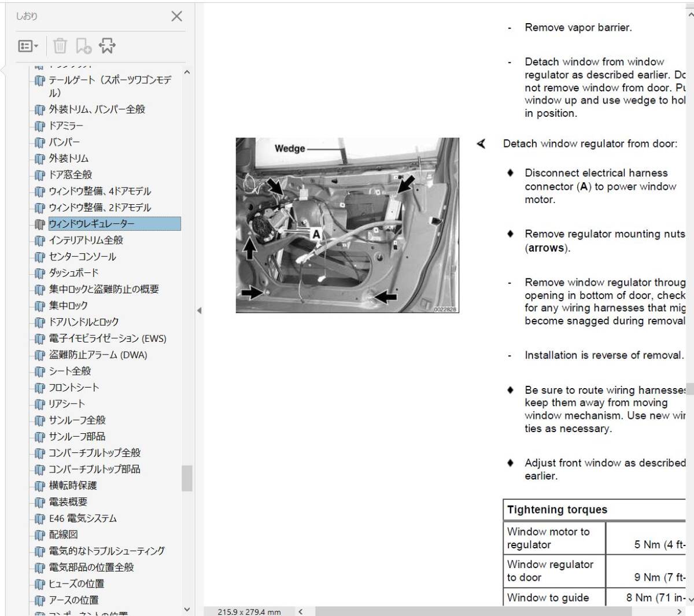This screenshot has height=616, width=694.
Task: Click the 配線図 bookmark page icon
Action: (x=39, y=535)
